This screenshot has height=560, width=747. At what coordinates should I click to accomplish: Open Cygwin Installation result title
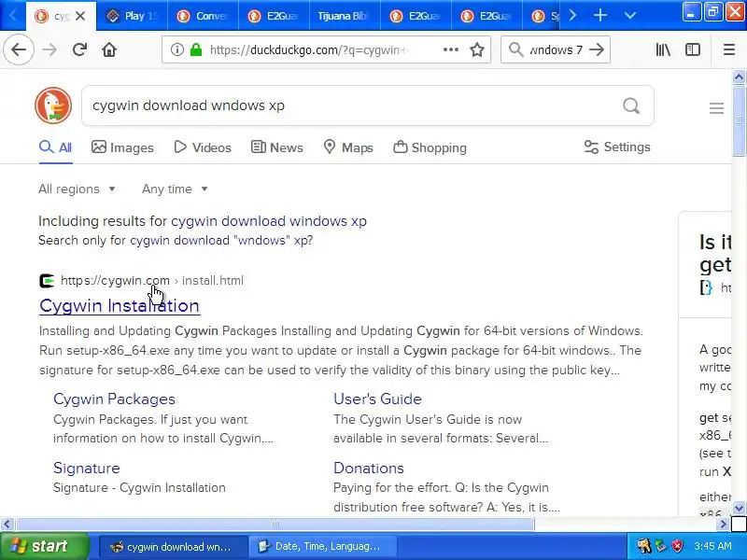click(120, 306)
